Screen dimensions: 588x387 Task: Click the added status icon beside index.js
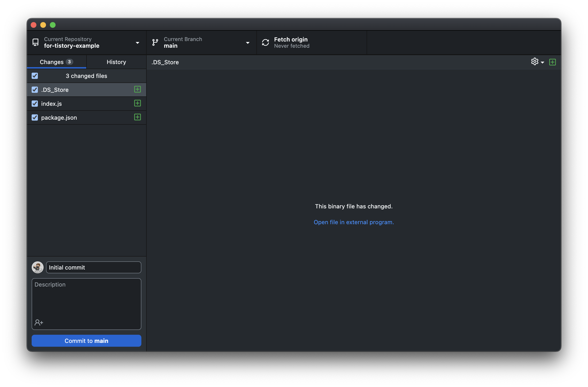(137, 103)
